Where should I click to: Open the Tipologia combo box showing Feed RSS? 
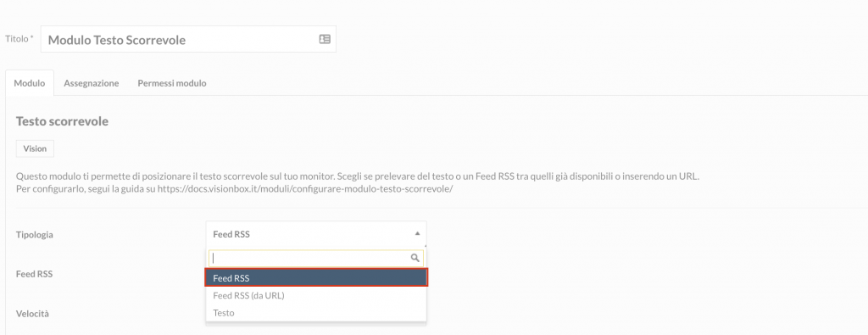pyautogui.click(x=316, y=234)
